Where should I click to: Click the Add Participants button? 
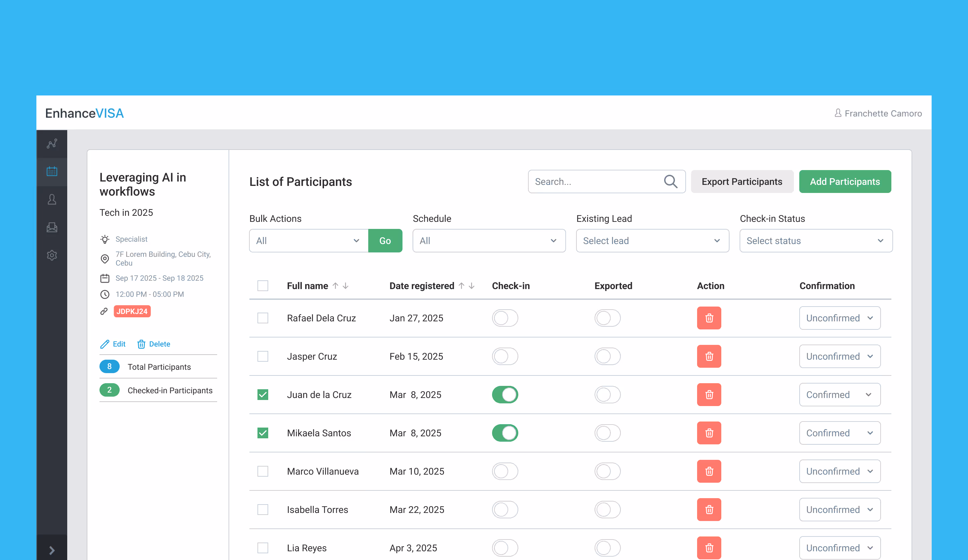(845, 181)
